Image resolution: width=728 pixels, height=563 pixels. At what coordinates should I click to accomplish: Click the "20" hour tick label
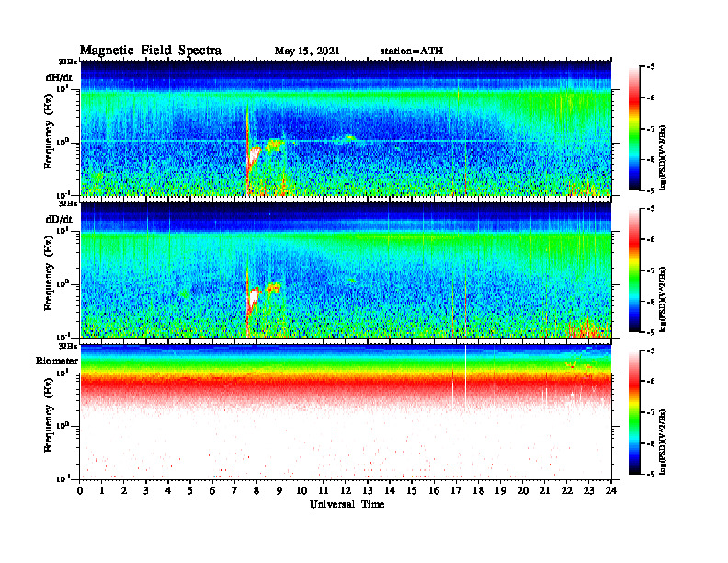(x=522, y=490)
